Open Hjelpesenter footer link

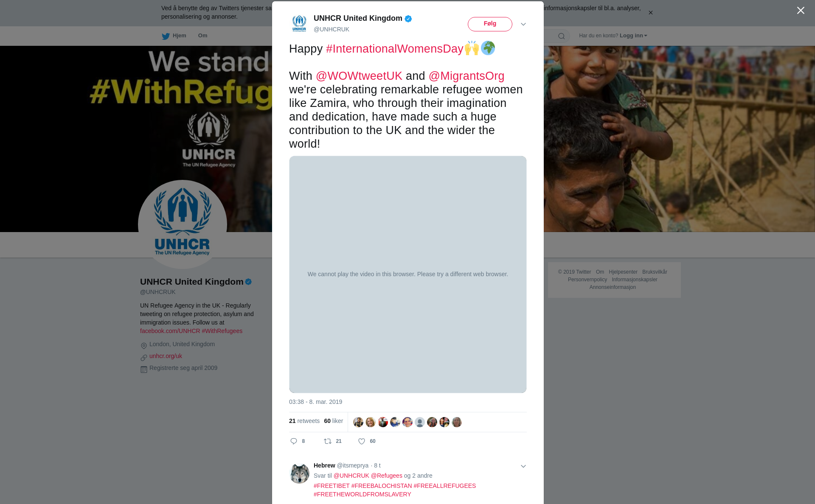(x=623, y=272)
